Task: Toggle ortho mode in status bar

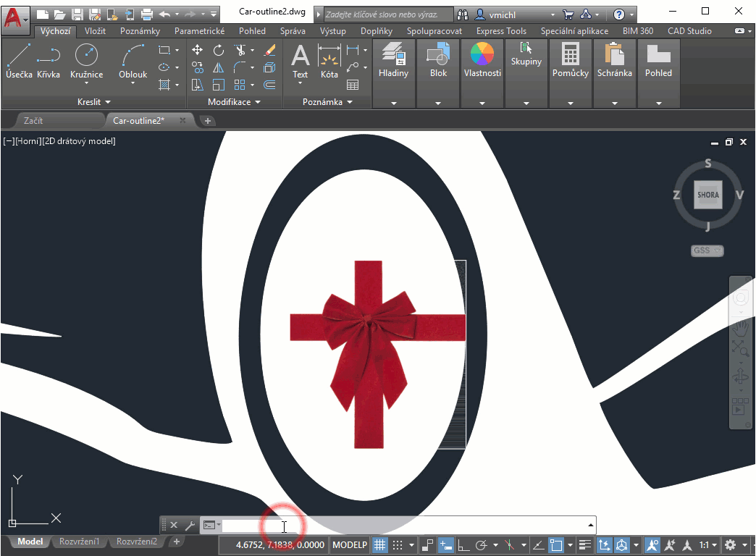Action: 464,544
